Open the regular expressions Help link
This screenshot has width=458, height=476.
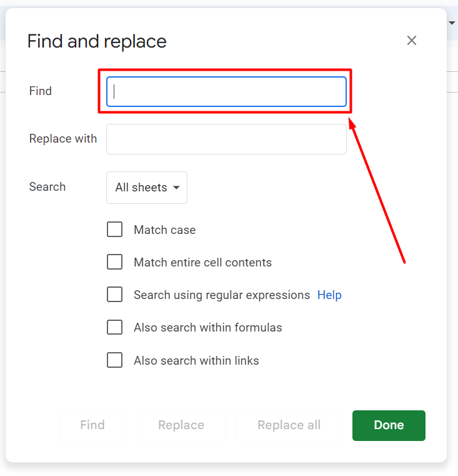[x=329, y=295]
